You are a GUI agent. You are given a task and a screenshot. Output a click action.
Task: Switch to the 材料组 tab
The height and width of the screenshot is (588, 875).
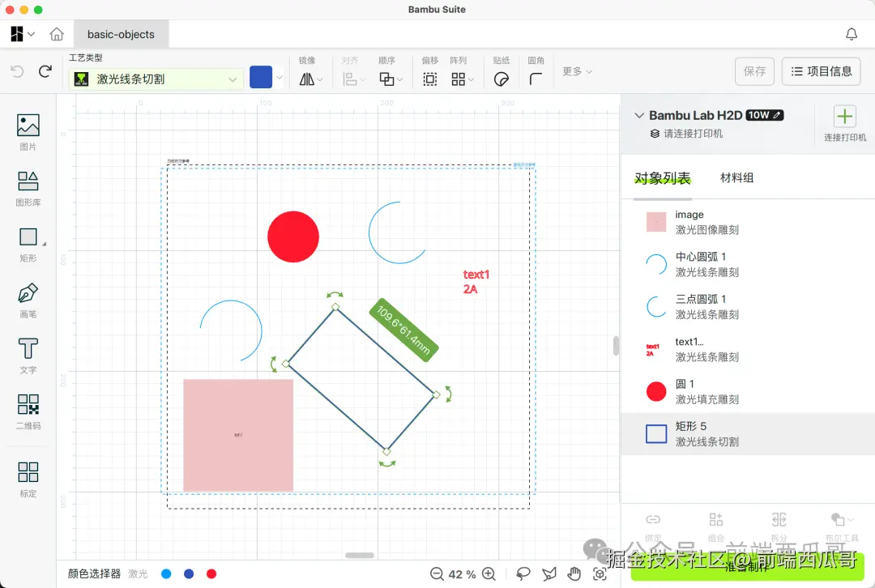[736, 177]
